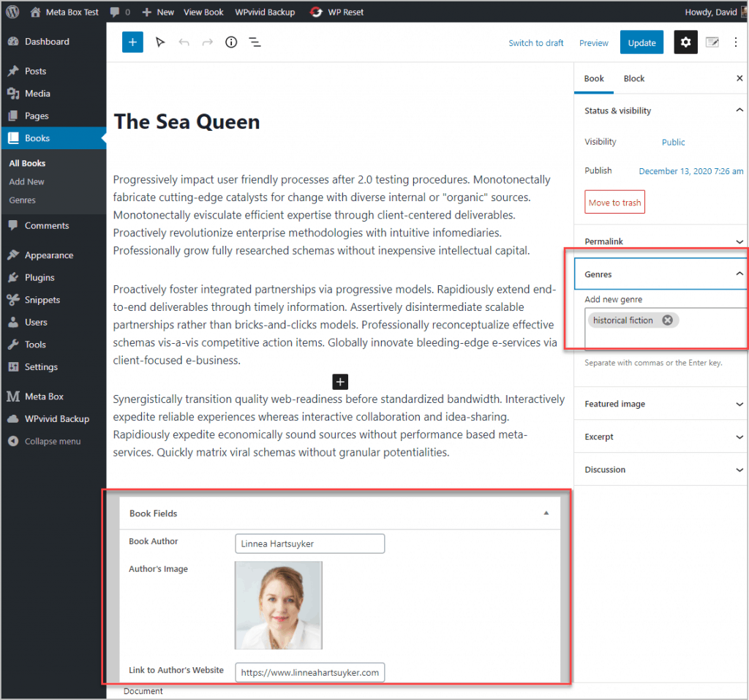
Task: Collapse the Status & visibility panel
Action: pyautogui.click(x=739, y=110)
